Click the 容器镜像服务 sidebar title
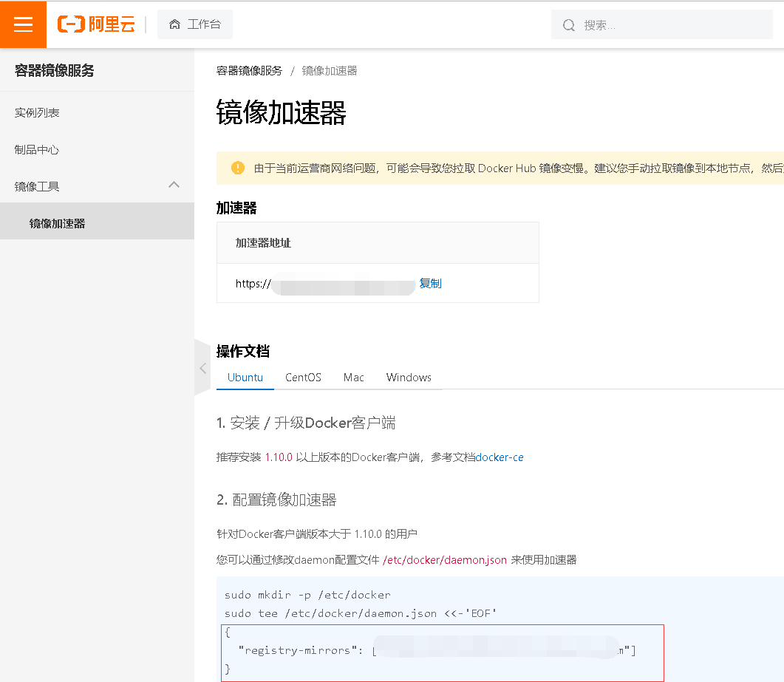Screen dimensions: 784x682 [55, 70]
